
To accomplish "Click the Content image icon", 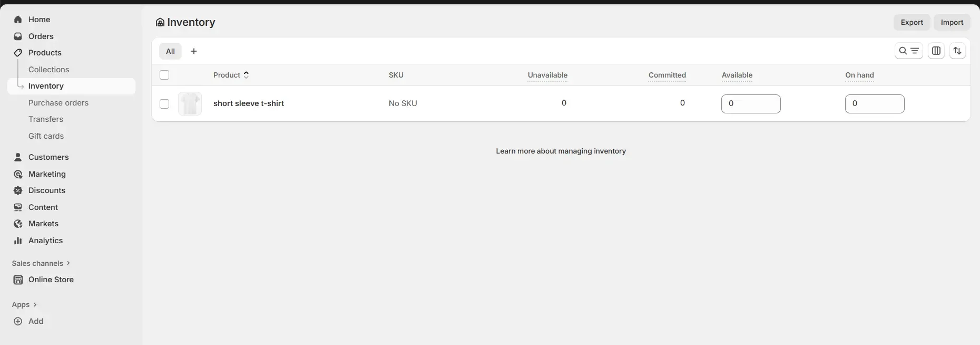I will click(18, 207).
